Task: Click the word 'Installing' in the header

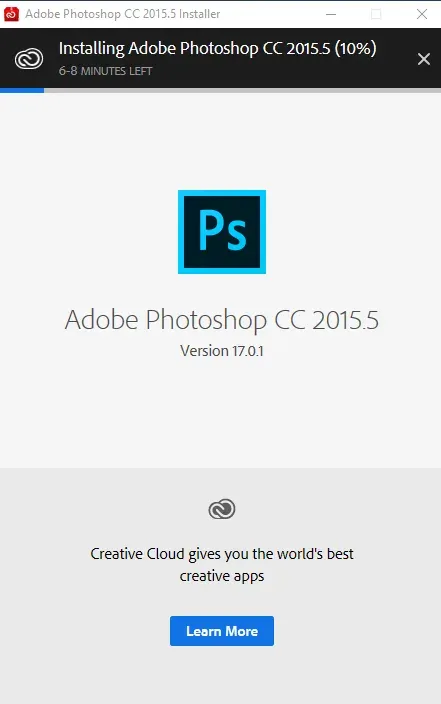Action: pyautogui.click(x=92, y=49)
